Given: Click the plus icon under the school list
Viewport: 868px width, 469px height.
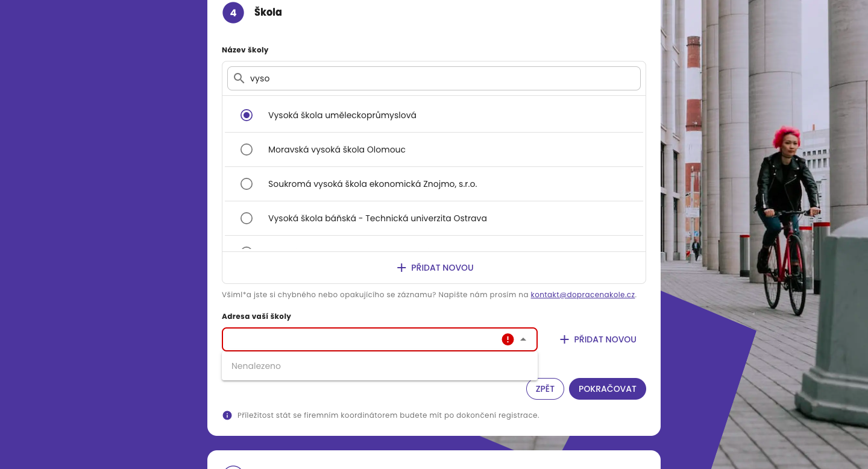Looking at the screenshot, I should point(401,268).
